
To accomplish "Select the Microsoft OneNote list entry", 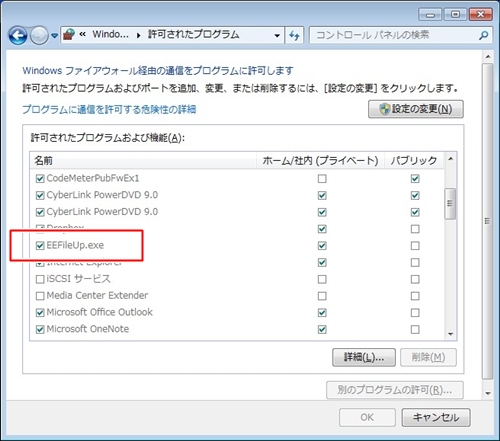I will (x=88, y=329).
